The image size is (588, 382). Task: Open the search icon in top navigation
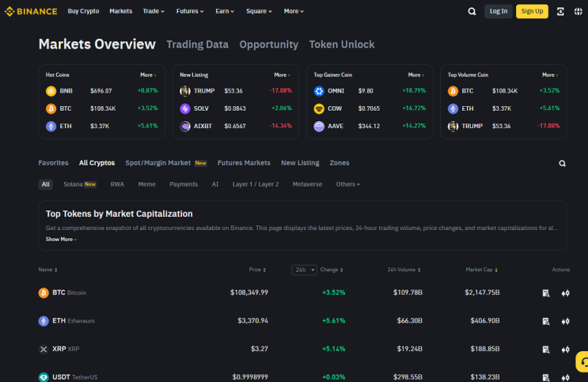[472, 12]
